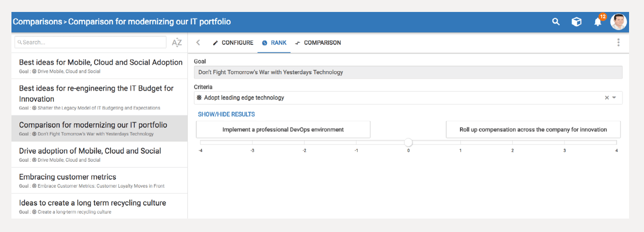Open the three-dot more options menu

click(x=618, y=42)
